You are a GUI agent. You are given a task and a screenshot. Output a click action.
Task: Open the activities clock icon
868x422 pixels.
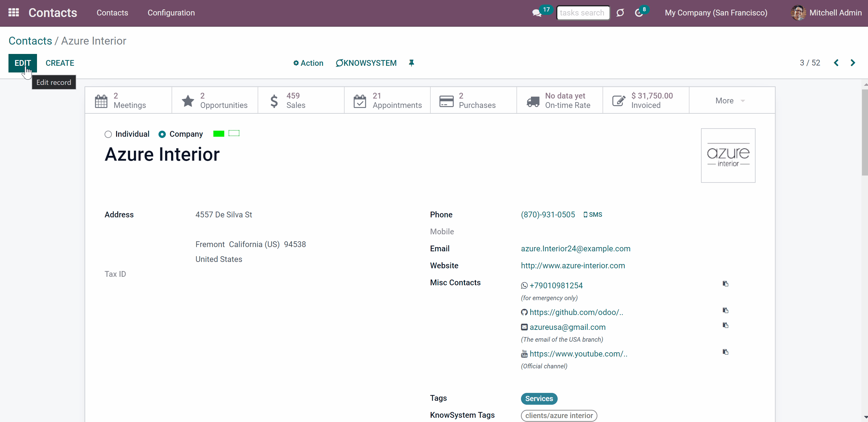click(x=639, y=13)
